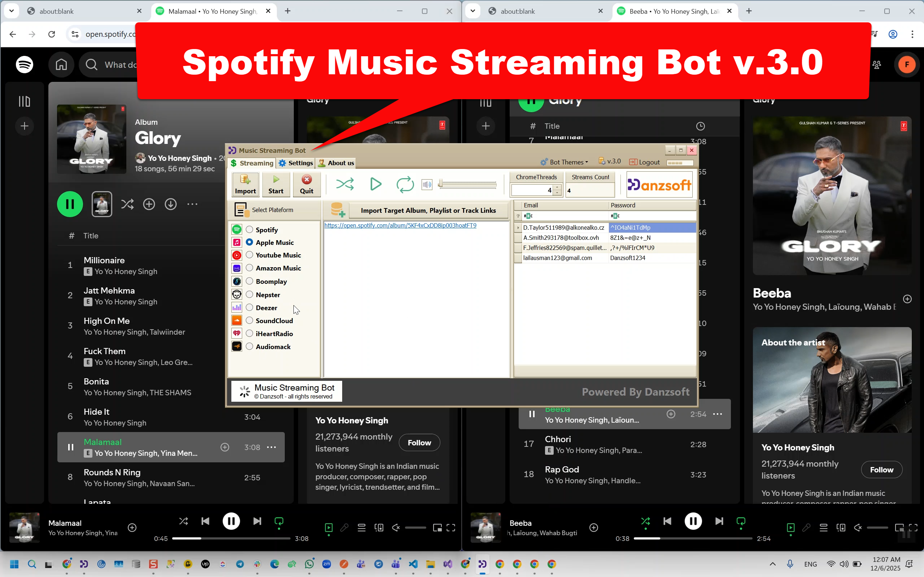924x577 pixels.
Task: Toggle the bot's green shuffle icon
Action: (345, 184)
